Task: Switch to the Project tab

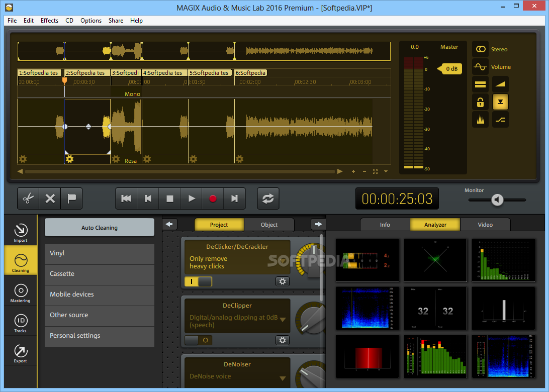Action: point(219,225)
